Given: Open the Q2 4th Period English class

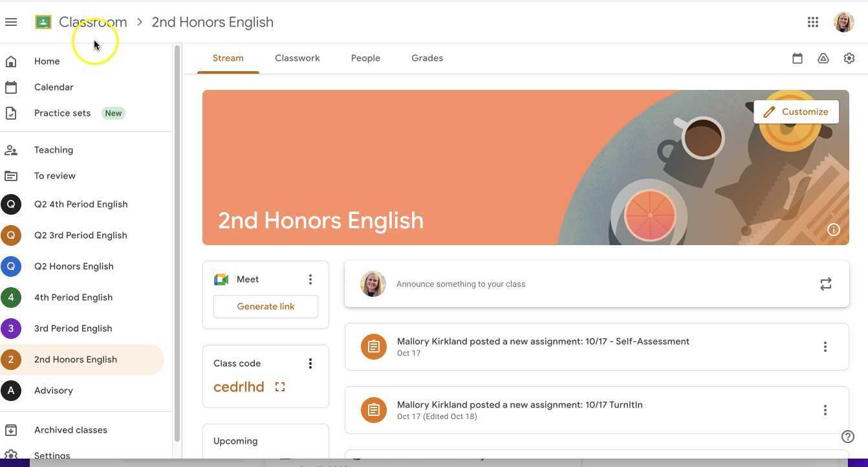Looking at the screenshot, I should click(81, 204).
